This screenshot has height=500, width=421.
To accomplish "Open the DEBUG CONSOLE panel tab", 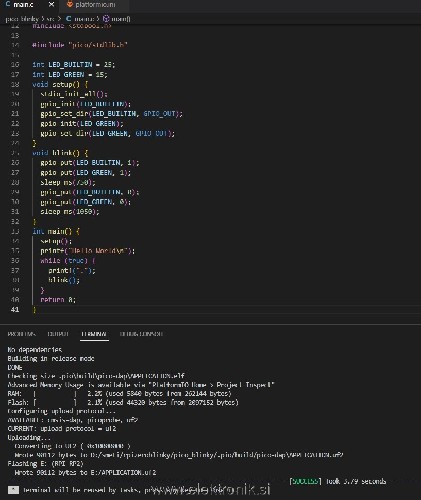I will [x=141, y=334].
